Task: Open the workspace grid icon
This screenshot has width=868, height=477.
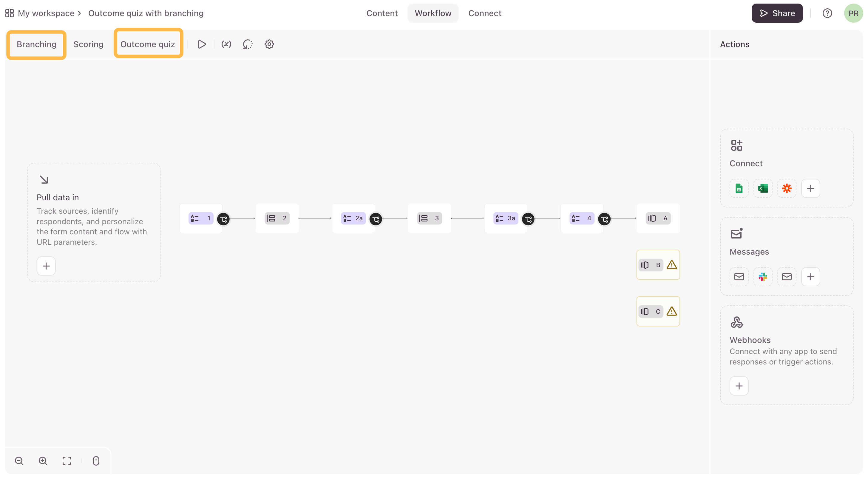Action: (x=10, y=13)
